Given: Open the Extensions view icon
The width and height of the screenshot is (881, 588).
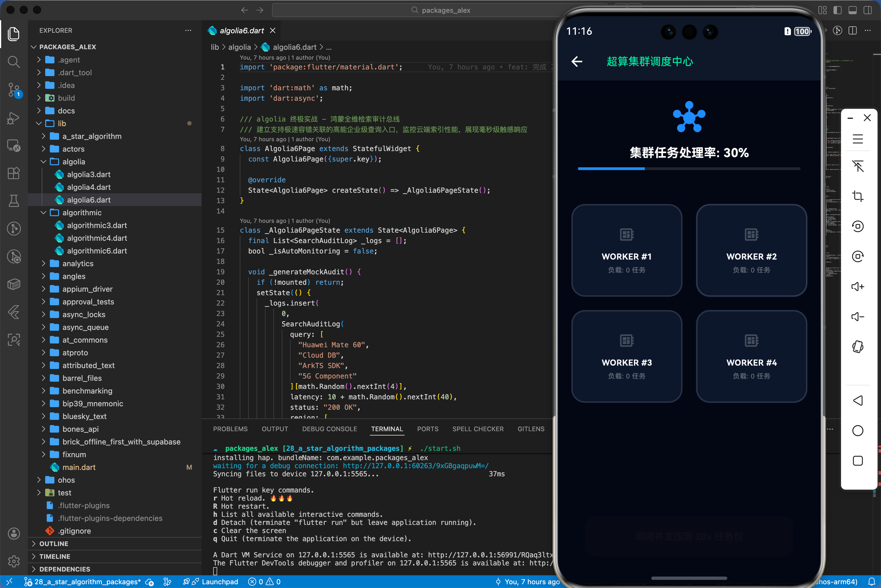Looking at the screenshot, I should pyautogui.click(x=14, y=173).
